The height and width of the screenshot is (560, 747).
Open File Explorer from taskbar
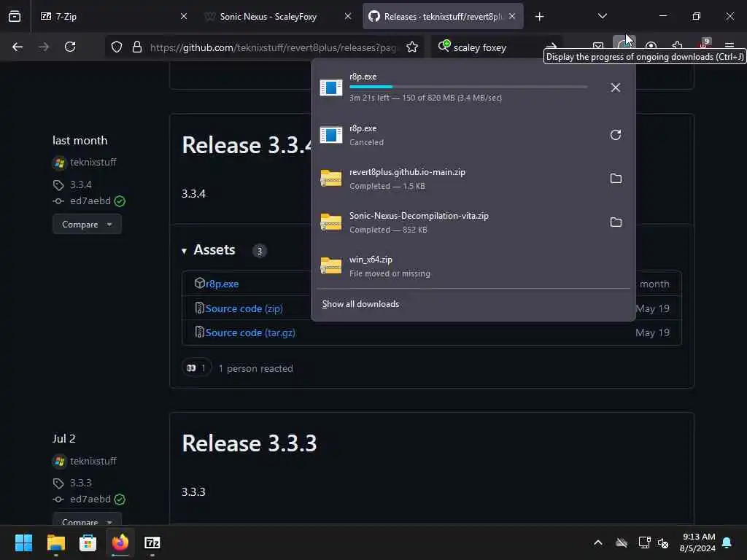tap(55, 542)
